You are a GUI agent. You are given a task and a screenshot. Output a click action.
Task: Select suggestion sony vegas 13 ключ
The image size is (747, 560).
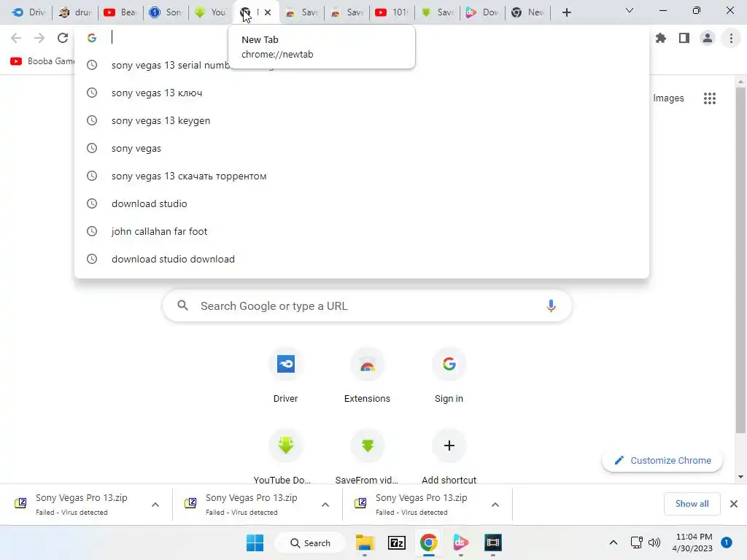(362, 93)
